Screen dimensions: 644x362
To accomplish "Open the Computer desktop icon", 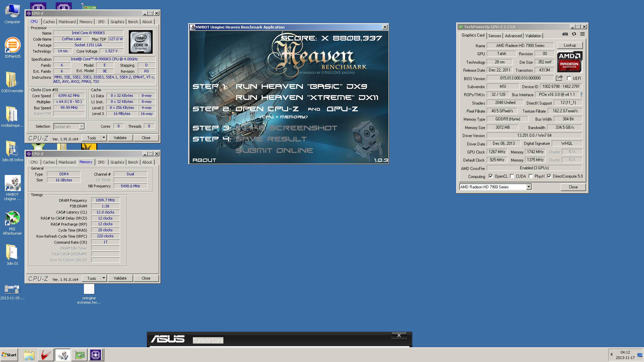I will pyautogui.click(x=12, y=13).
